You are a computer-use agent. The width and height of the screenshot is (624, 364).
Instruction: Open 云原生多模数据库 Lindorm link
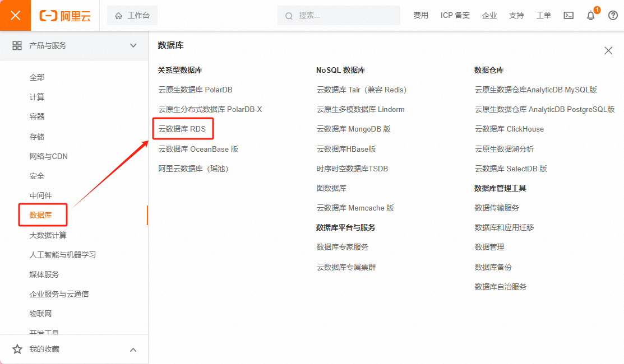(x=360, y=109)
